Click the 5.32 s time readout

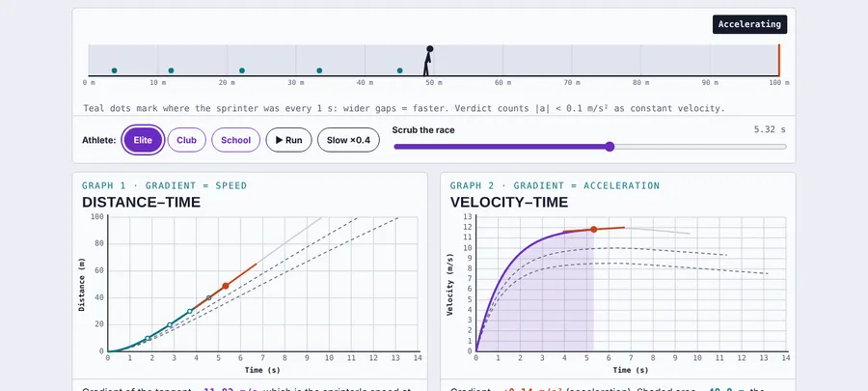point(770,129)
